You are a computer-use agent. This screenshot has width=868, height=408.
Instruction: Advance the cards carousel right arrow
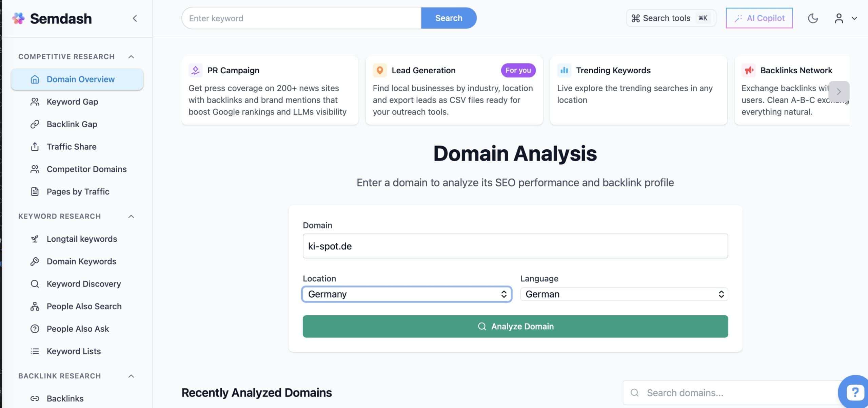(x=839, y=91)
